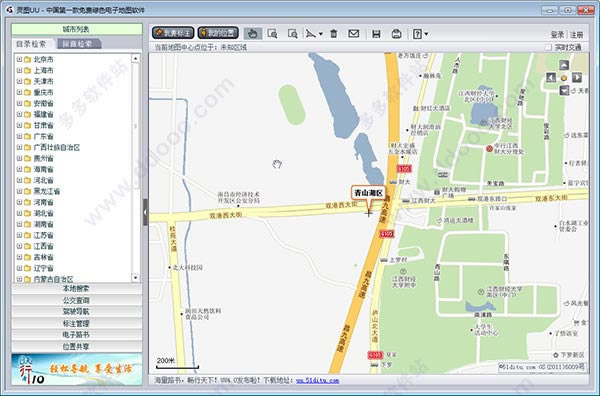Click the trash can delete icon

pyautogui.click(x=334, y=34)
